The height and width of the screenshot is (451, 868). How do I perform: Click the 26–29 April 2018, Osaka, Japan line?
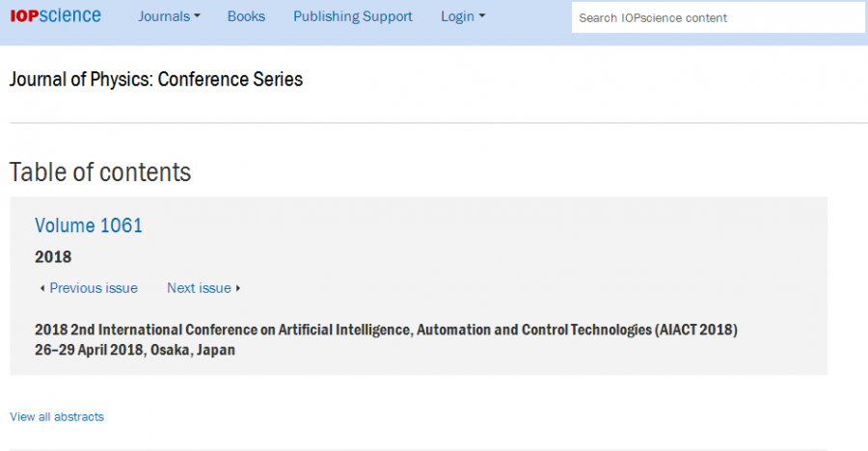[135, 350]
